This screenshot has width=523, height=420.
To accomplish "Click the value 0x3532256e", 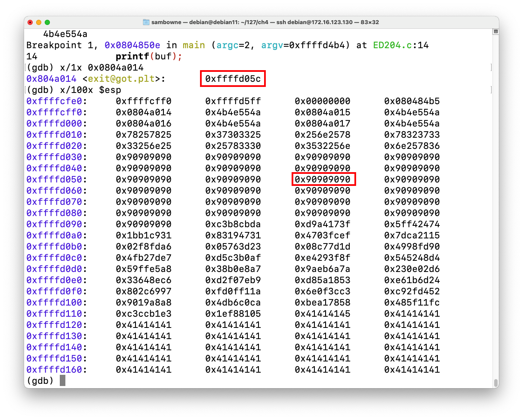I will [x=323, y=146].
